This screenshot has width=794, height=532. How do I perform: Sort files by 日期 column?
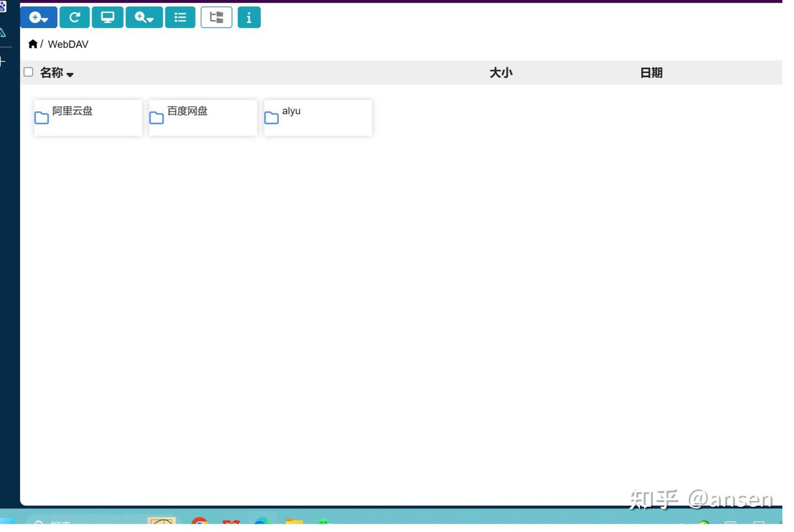click(x=651, y=72)
